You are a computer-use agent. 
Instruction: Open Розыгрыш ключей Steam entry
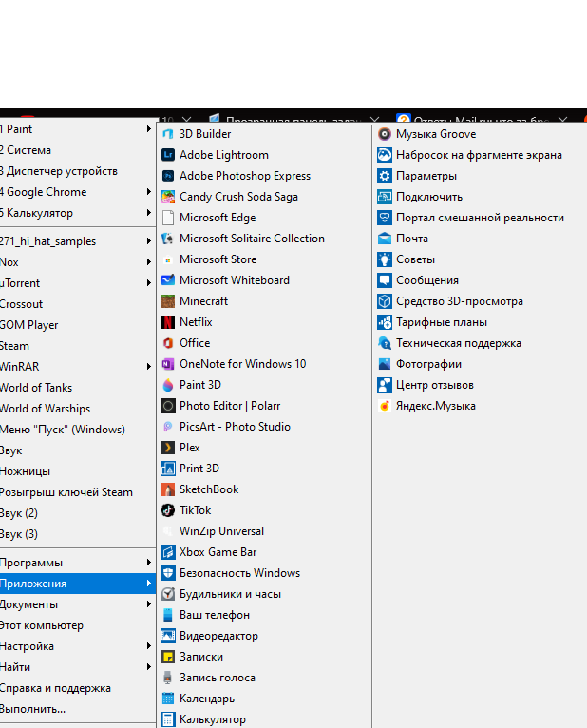click(x=78, y=492)
